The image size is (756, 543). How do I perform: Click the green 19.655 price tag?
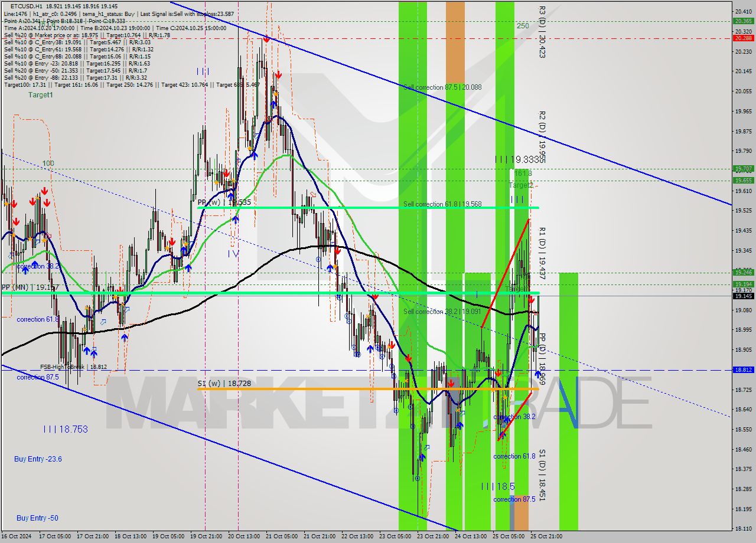(743, 180)
